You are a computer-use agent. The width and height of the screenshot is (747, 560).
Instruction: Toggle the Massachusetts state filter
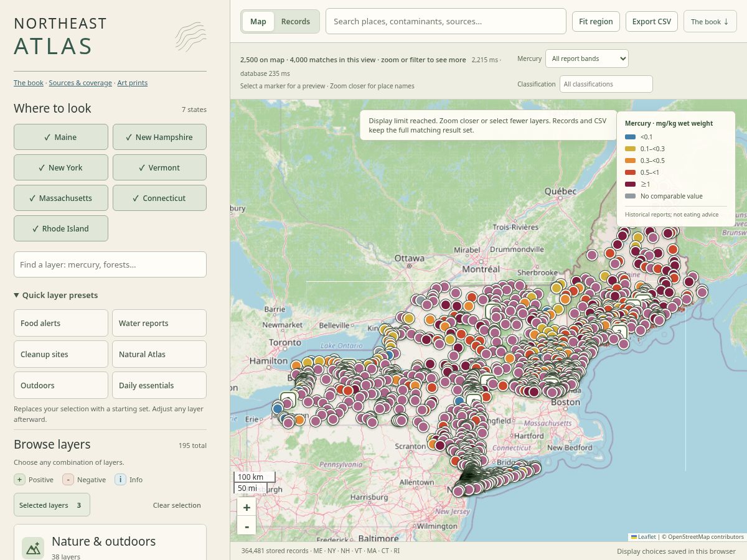pos(61,198)
